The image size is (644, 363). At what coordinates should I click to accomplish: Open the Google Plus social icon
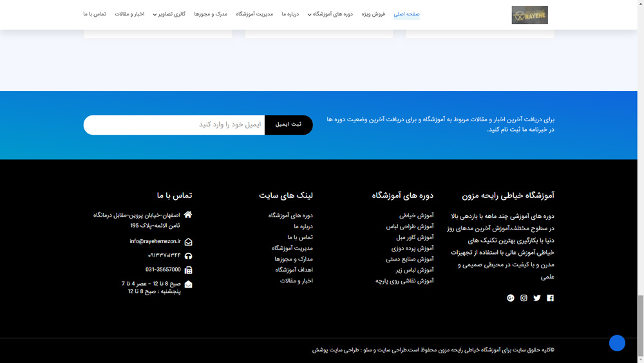pos(511,298)
